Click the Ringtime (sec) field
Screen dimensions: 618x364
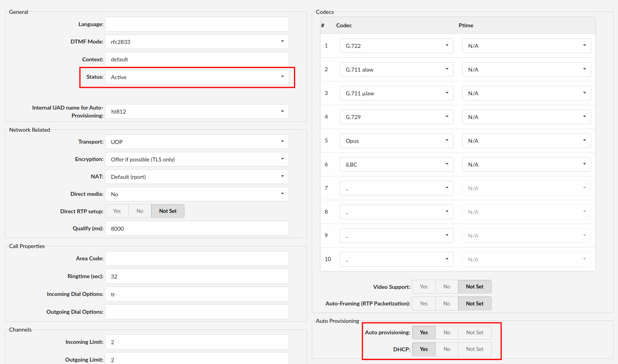(197, 276)
